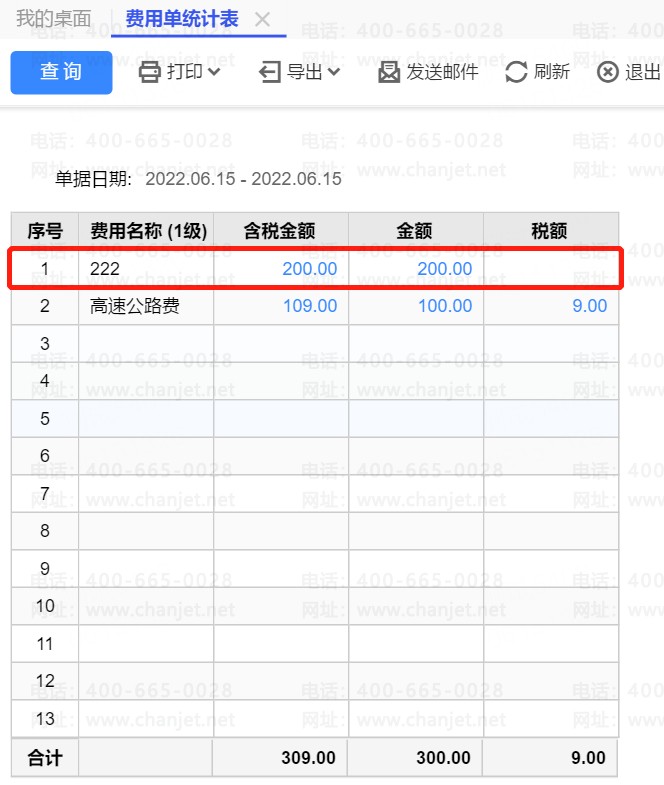The image size is (664, 785).
Task: Click the 9.00 税额 link in row 2
Action: click(x=589, y=306)
